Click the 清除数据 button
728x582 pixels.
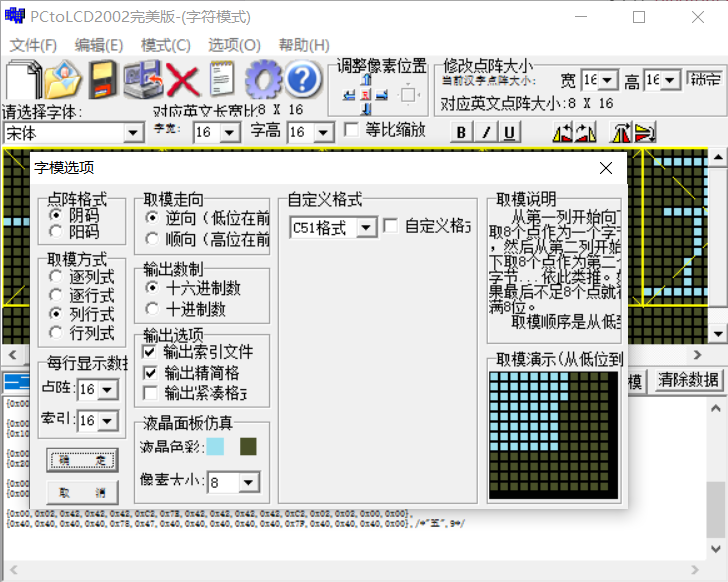689,380
